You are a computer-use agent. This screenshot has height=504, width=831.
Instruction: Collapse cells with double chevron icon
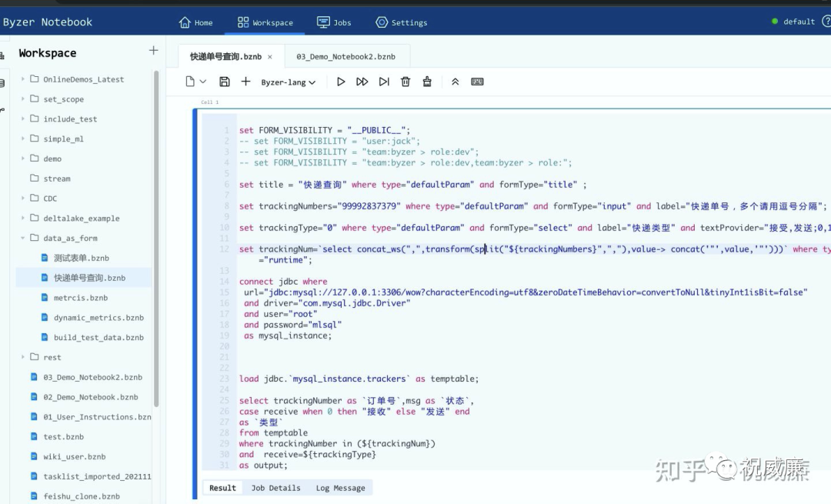(x=455, y=82)
